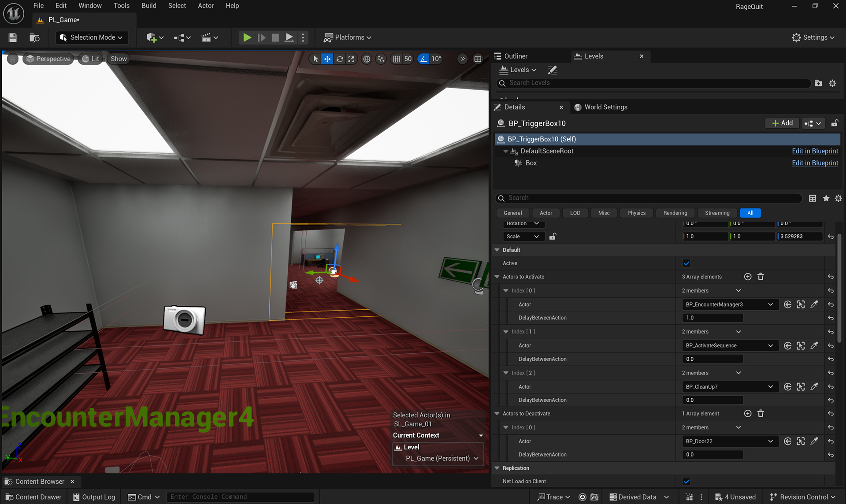Change rotation snap value 10°
846x504 pixels.
[436, 59]
